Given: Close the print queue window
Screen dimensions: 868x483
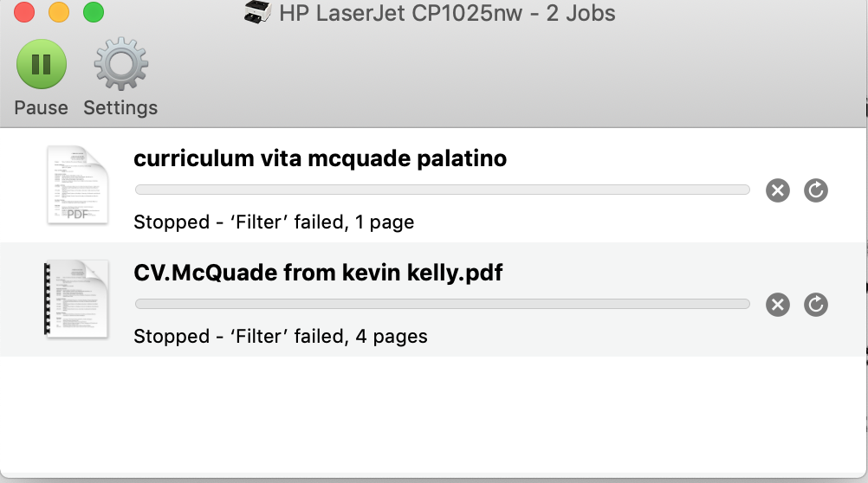Looking at the screenshot, I should click(x=24, y=13).
